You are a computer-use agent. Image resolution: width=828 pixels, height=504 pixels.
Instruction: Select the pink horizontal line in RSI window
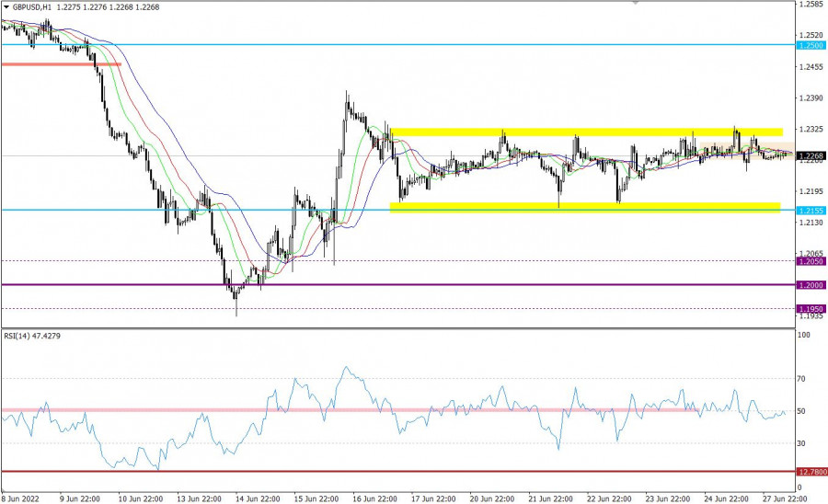click(x=350, y=410)
